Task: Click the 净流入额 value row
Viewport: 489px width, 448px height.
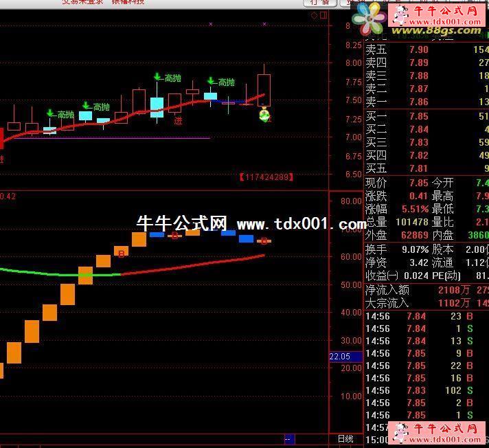Action: [x=426, y=290]
